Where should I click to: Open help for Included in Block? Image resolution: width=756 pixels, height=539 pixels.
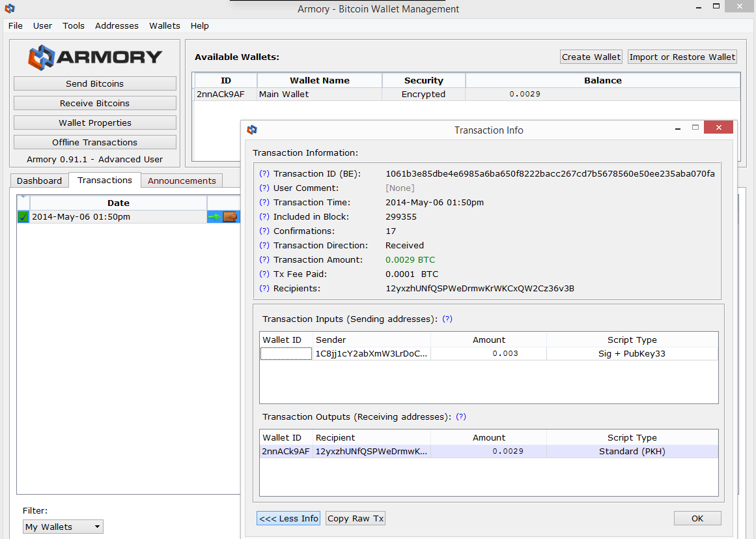[264, 216]
